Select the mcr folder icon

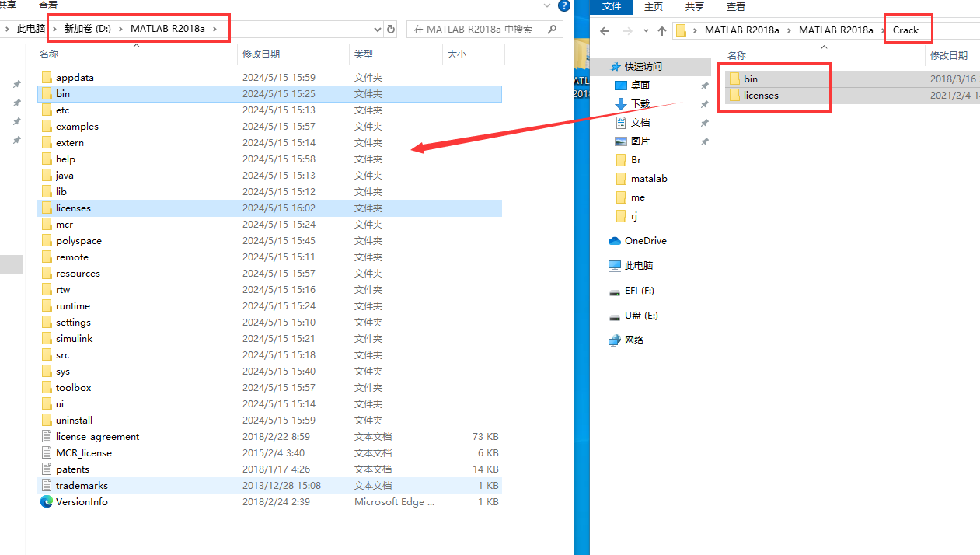47,225
